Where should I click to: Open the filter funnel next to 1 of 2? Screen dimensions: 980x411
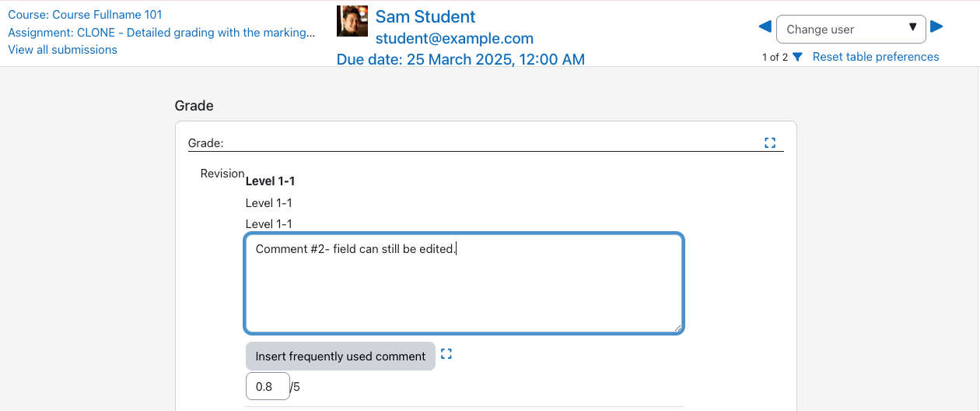797,57
